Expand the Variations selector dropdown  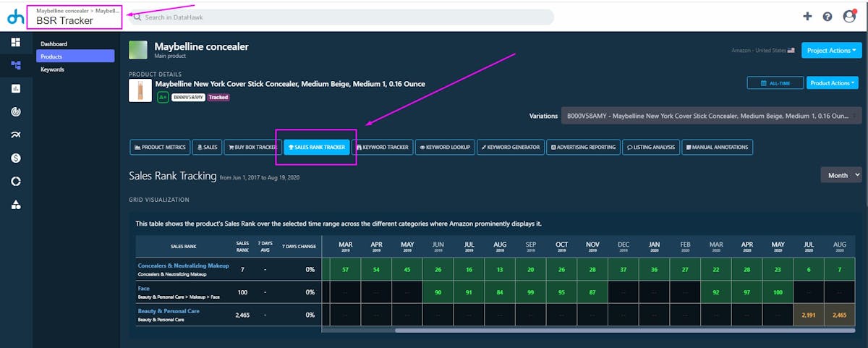(x=711, y=116)
